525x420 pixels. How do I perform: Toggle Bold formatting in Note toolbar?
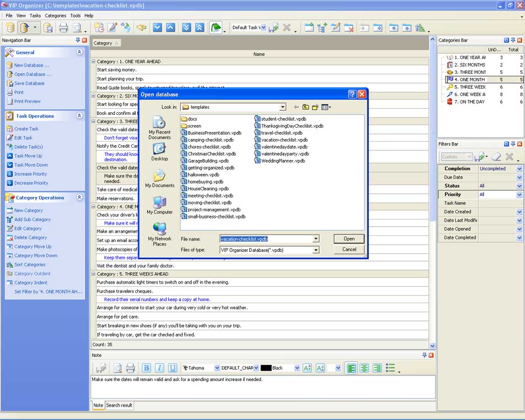(x=146, y=368)
